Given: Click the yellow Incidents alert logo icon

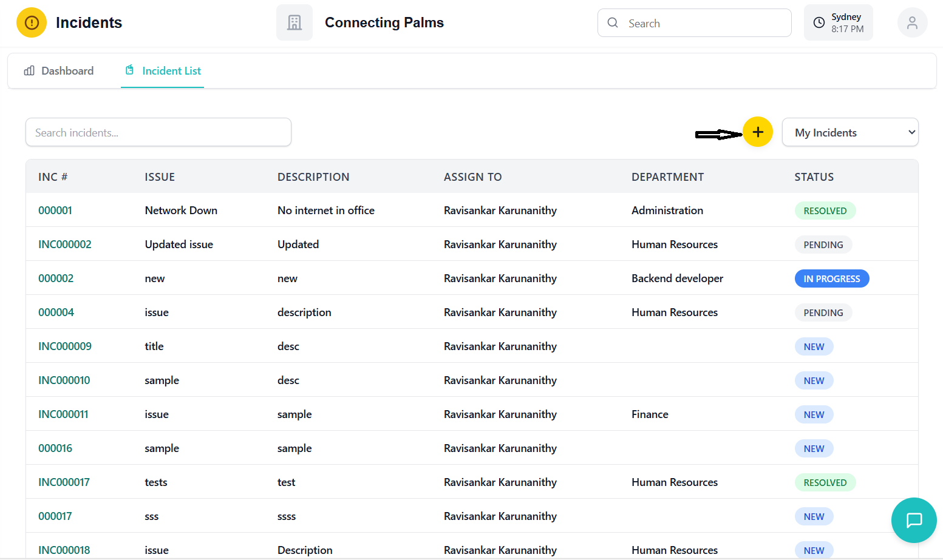Looking at the screenshot, I should (32, 23).
